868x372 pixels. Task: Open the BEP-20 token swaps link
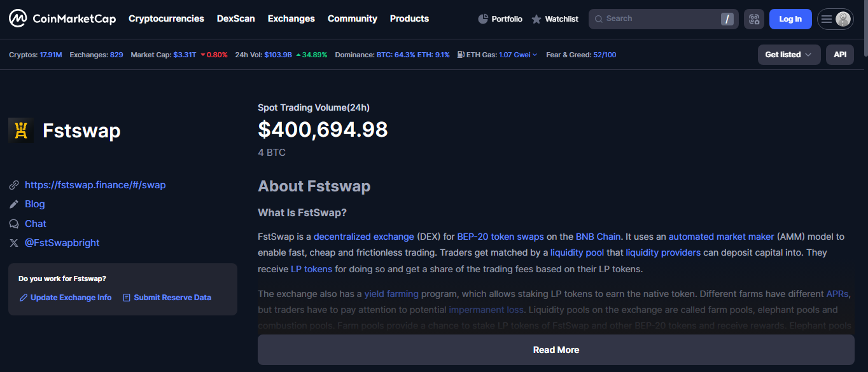coord(501,237)
